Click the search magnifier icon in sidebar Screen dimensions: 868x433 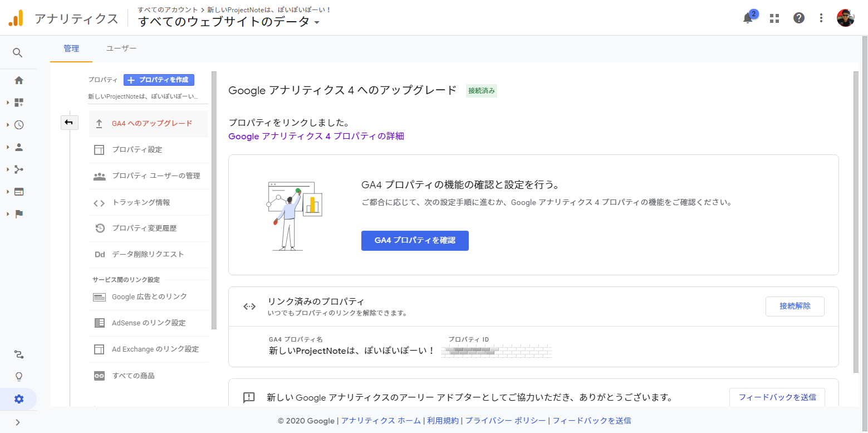18,52
